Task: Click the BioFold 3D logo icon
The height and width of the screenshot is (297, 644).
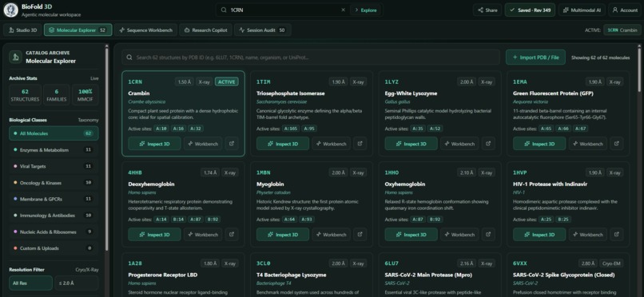Action: 11,10
